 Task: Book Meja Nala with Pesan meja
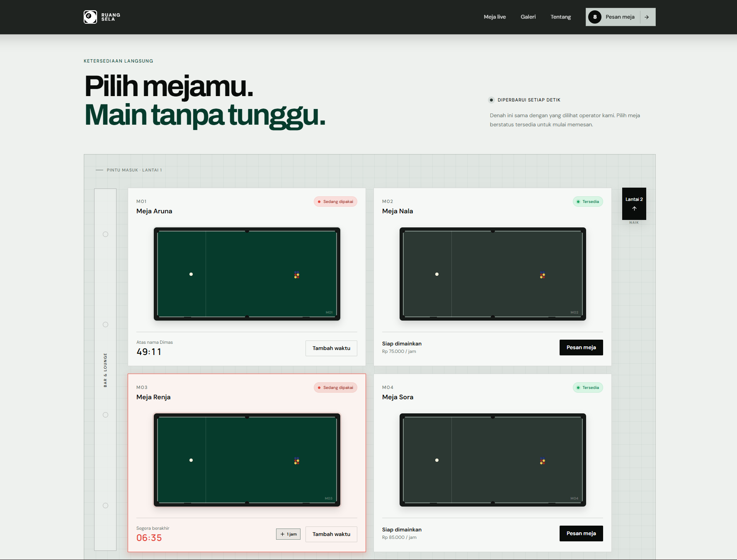[581, 348]
